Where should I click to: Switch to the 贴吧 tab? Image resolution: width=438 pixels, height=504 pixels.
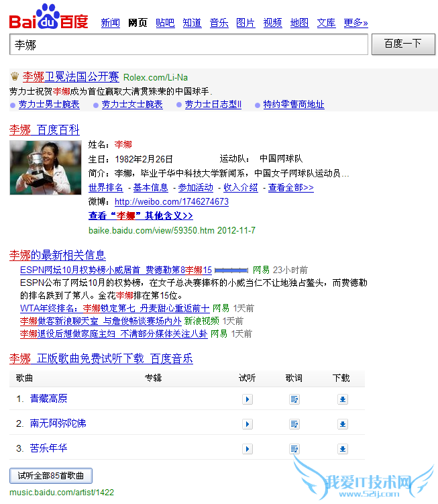(165, 23)
